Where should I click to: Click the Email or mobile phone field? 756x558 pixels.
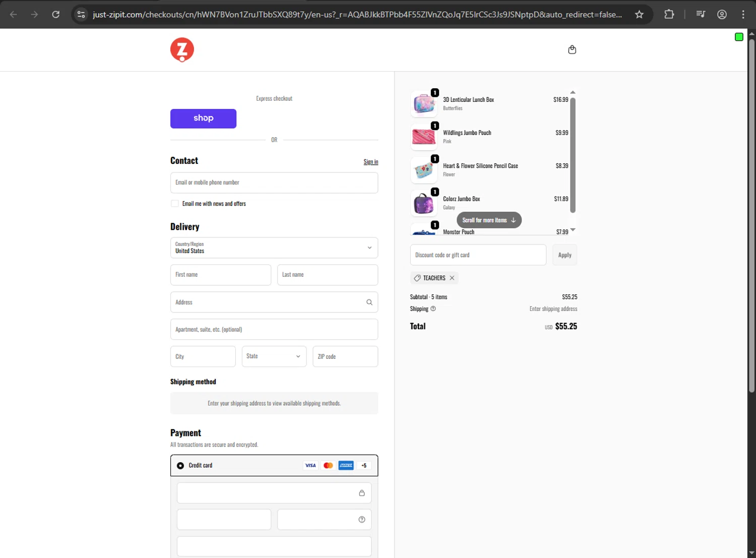pos(274,182)
